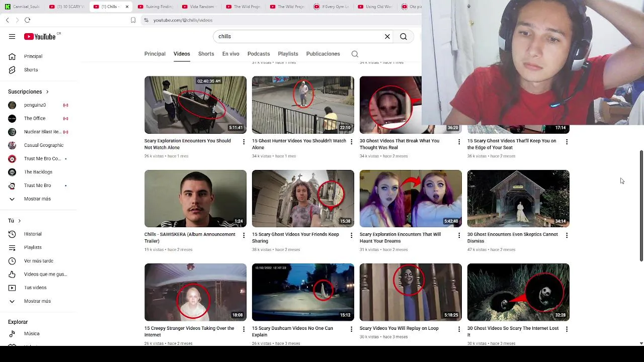The width and height of the screenshot is (644, 362).
Task: Switch to the En vivo tab
Action: click(x=231, y=54)
